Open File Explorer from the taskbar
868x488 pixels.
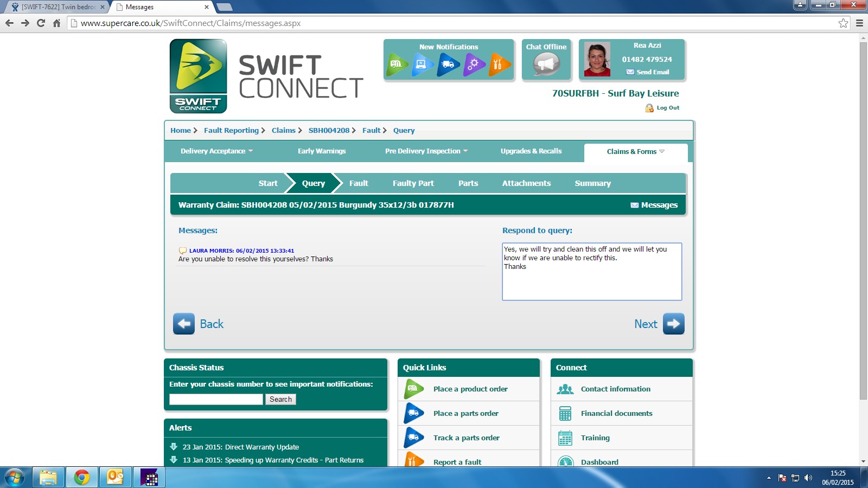[48, 478]
